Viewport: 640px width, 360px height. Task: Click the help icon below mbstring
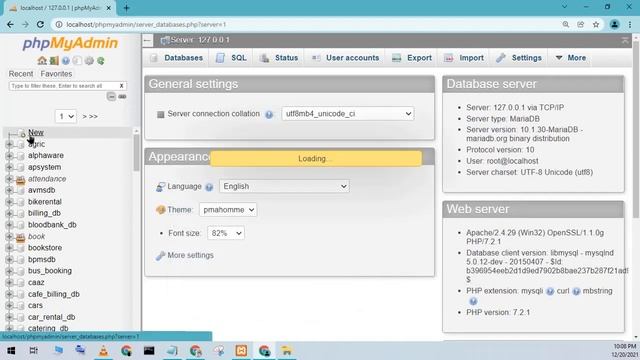[x=473, y=301]
